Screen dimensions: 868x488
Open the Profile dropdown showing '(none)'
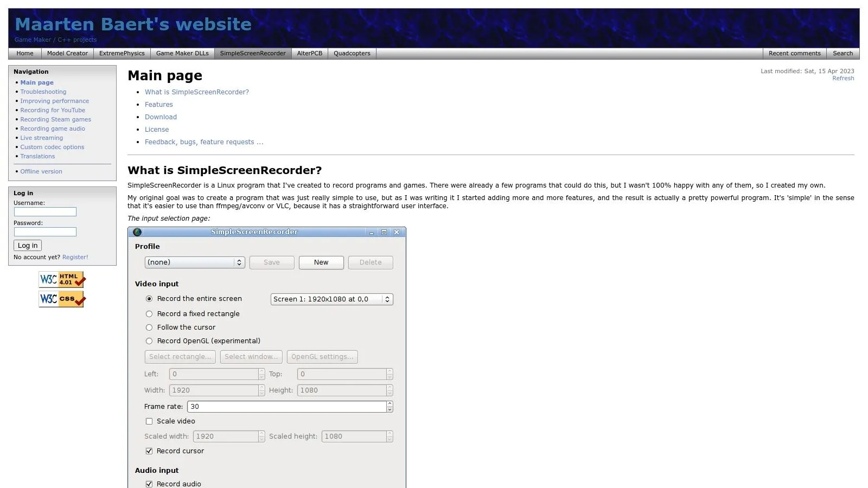pos(194,262)
